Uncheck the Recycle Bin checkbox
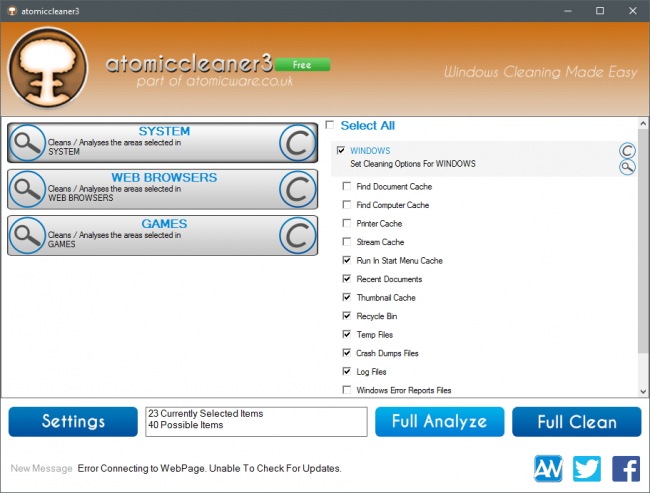650x493 pixels. click(347, 316)
